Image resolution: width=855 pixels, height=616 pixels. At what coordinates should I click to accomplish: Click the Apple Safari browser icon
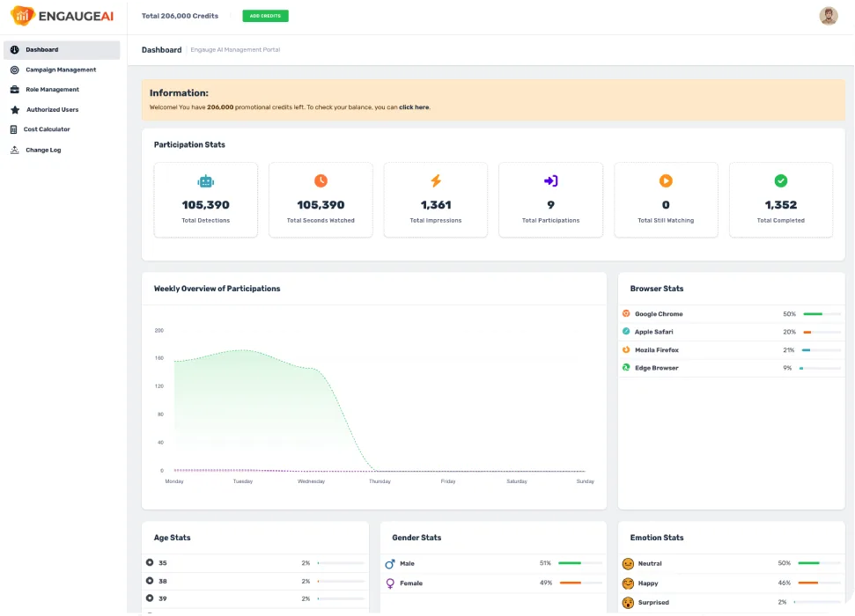(626, 332)
